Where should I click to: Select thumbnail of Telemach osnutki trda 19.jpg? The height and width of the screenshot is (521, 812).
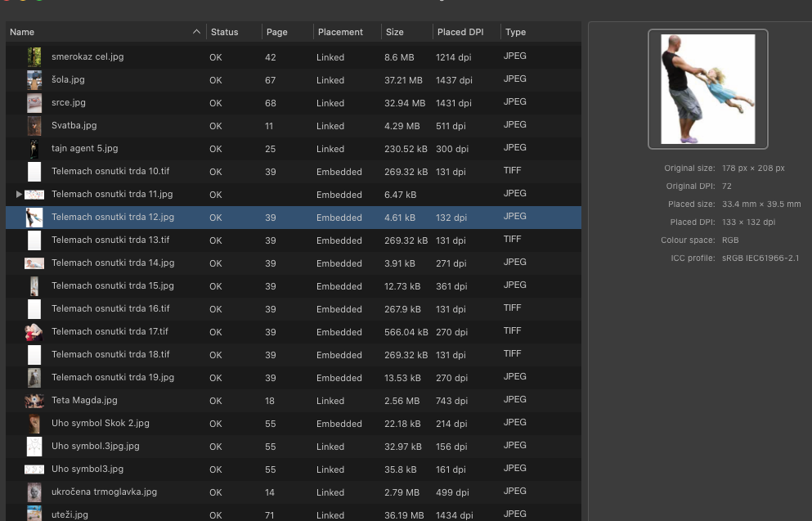pos(34,378)
